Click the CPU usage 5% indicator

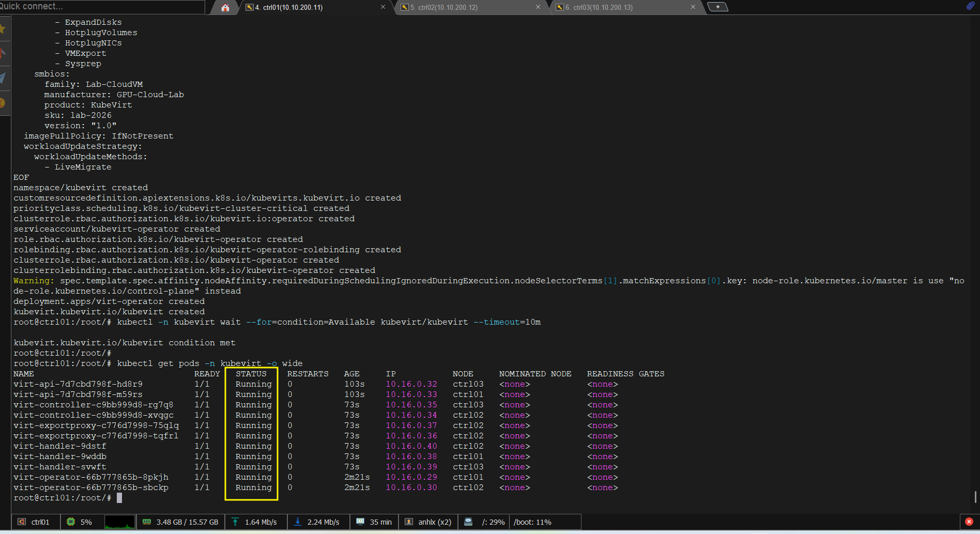82,522
